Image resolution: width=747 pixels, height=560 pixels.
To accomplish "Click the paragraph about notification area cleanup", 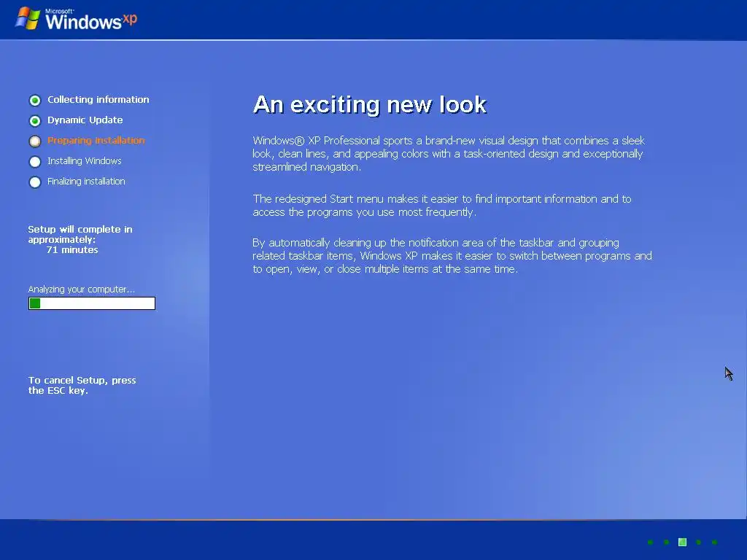I will pos(452,256).
